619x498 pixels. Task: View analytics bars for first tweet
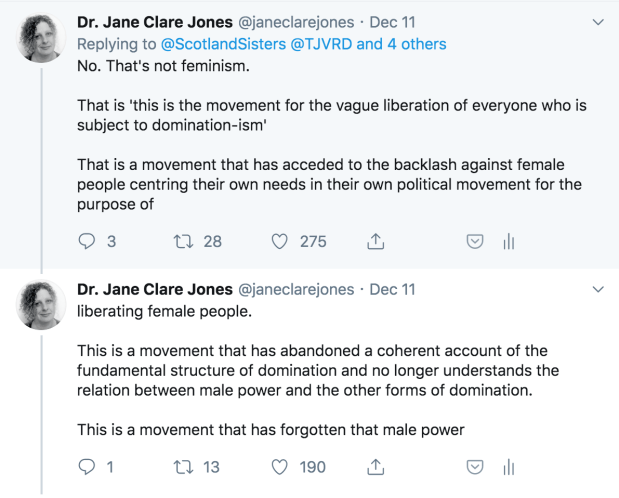tap(508, 241)
